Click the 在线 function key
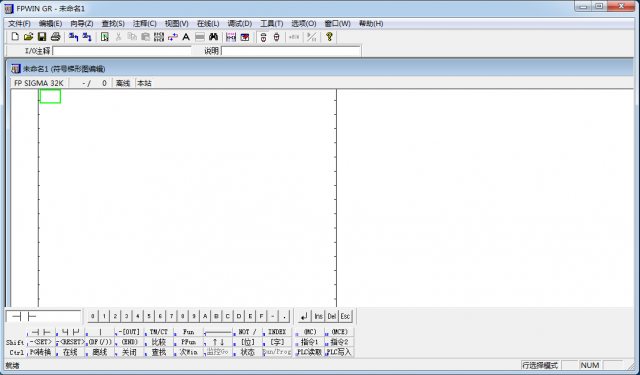Viewport: 640px width, 375px height. pos(70,352)
